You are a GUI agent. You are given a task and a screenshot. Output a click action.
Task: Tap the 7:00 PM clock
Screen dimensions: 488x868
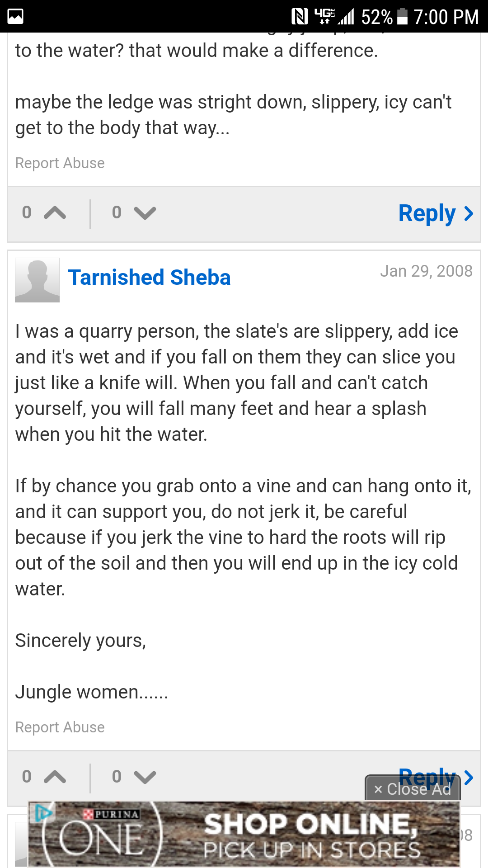point(446,17)
